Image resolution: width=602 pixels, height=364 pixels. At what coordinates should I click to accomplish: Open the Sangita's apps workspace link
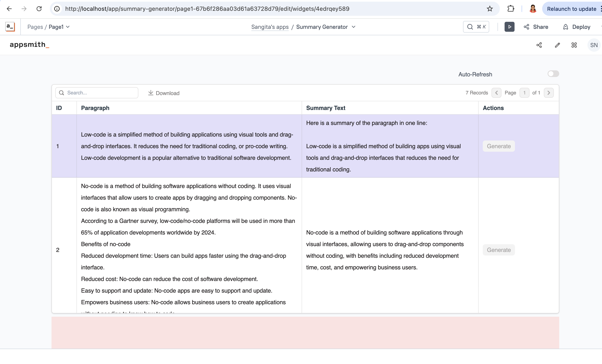coord(270,27)
